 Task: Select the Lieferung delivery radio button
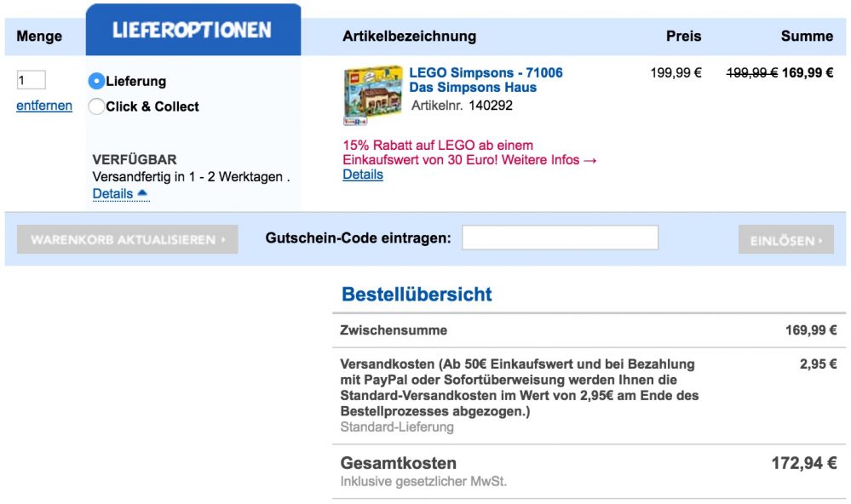(96, 82)
